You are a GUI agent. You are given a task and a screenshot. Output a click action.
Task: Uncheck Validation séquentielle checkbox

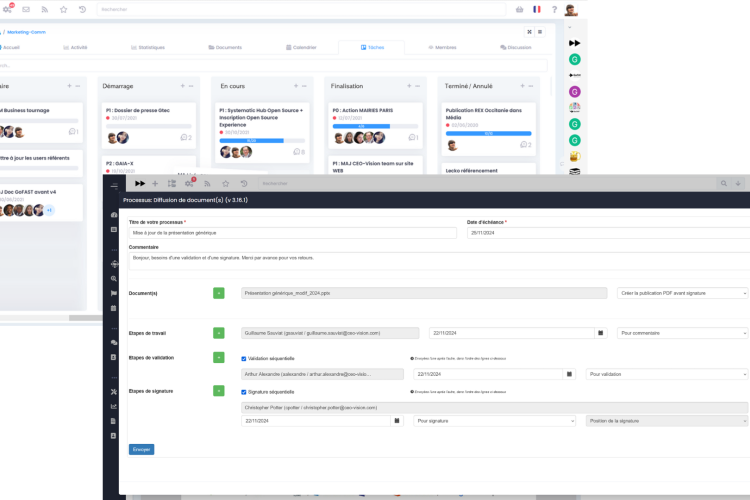(x=244, y=357)
